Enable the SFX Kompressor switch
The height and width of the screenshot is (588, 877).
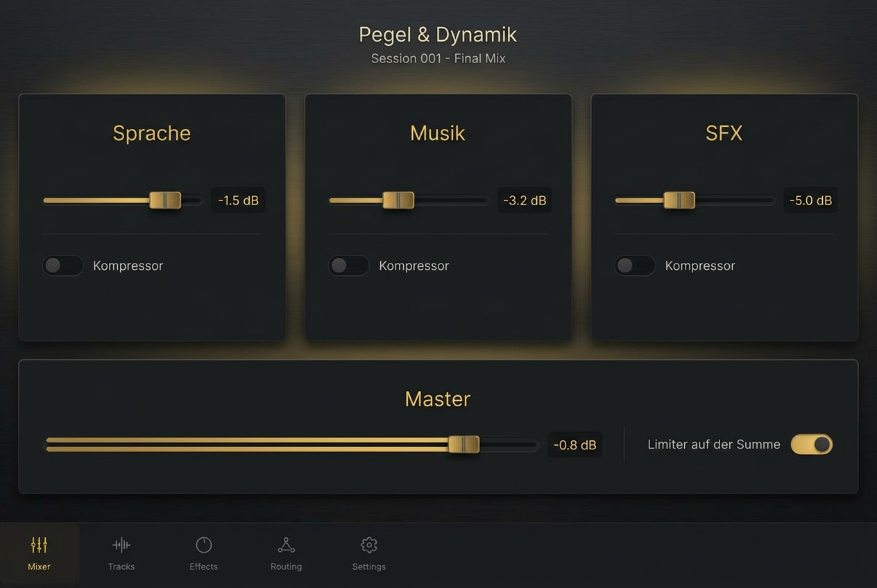634,266
